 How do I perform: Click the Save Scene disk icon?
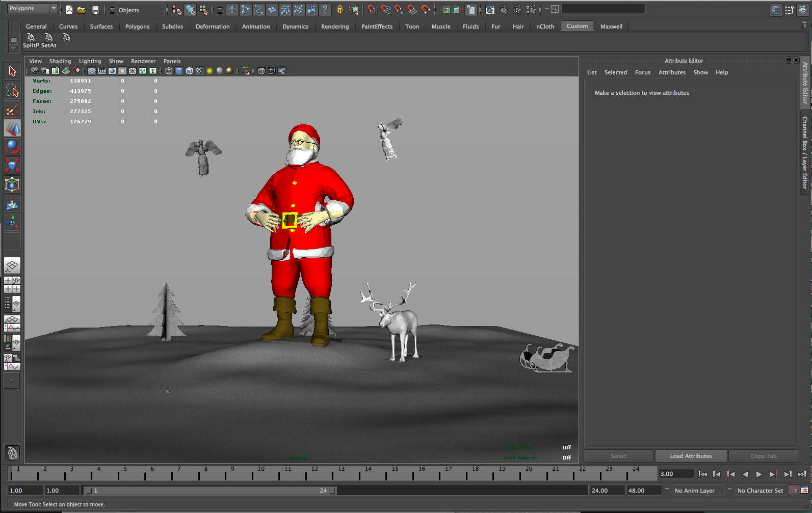95,10
